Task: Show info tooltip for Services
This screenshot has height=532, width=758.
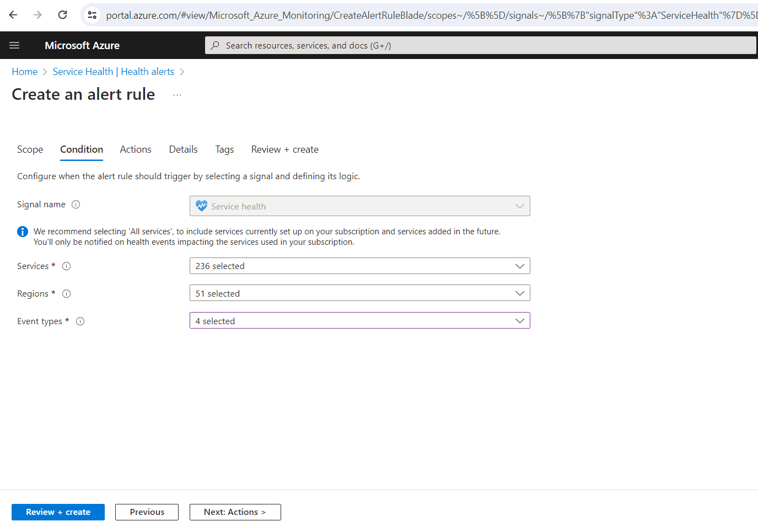Action: pyautogui.click(x=67, y=266)
